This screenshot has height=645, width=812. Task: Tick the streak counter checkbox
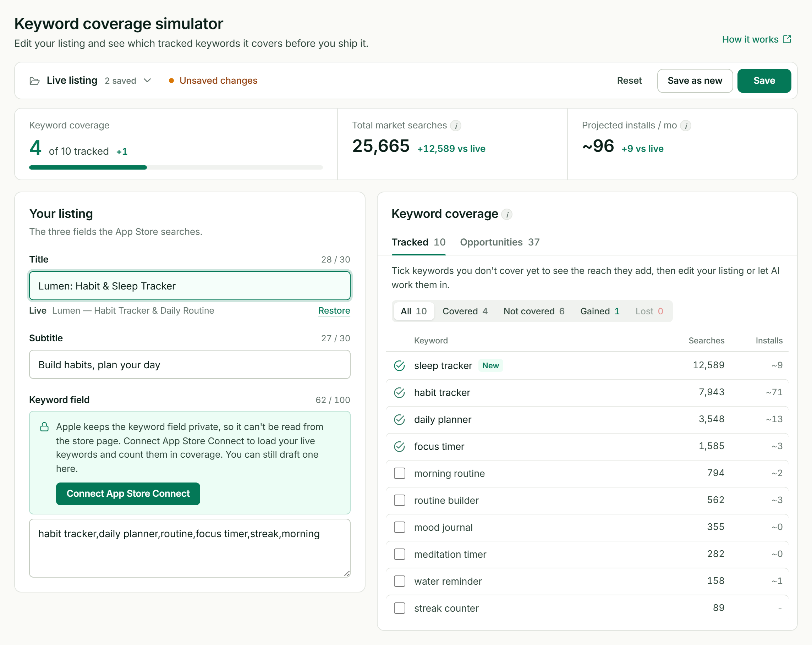click(399, 608)
